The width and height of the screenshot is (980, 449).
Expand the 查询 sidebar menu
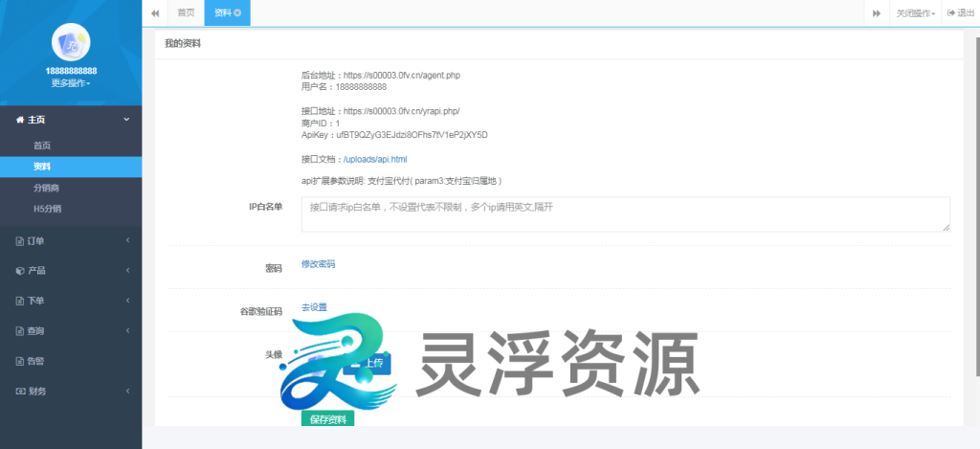pyautogui.click(x=71, y=331)
